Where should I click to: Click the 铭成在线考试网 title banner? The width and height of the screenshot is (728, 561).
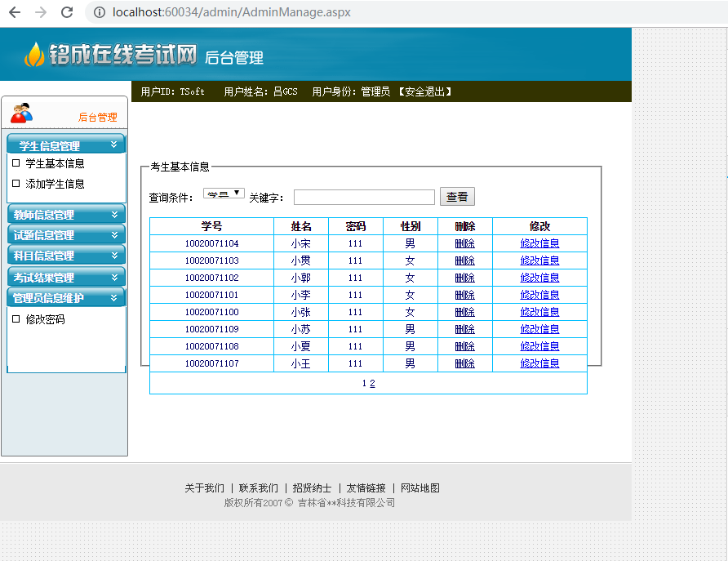click(123, 55)
